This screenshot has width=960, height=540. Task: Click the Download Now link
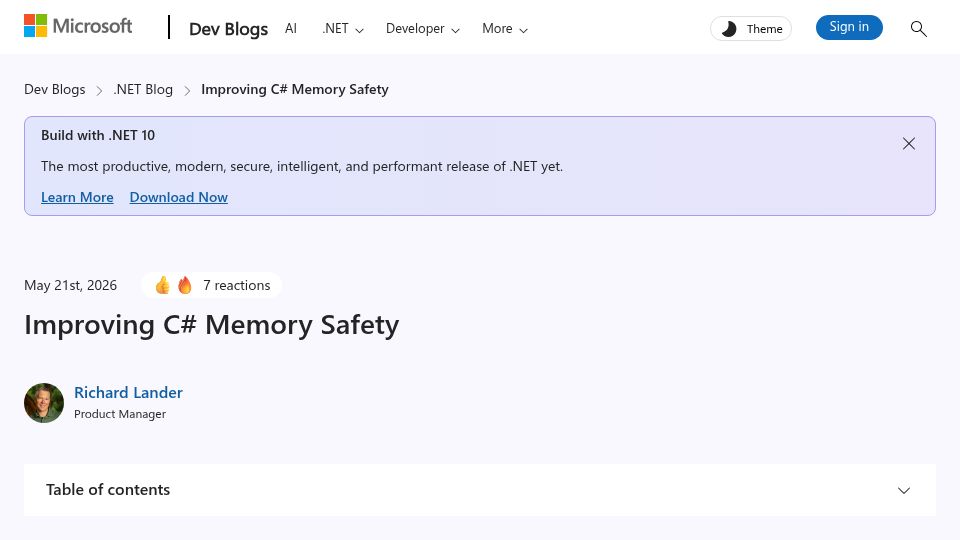point(179,197)
